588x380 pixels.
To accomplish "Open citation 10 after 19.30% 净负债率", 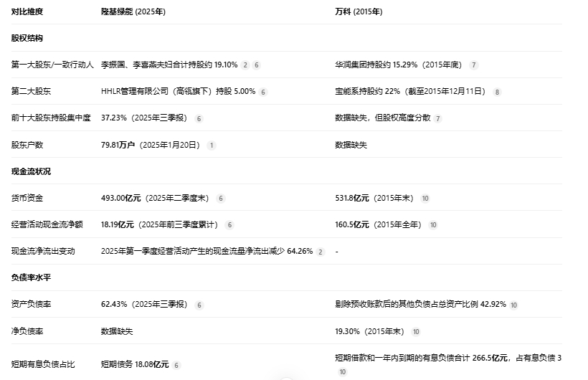I will point(416,332).
